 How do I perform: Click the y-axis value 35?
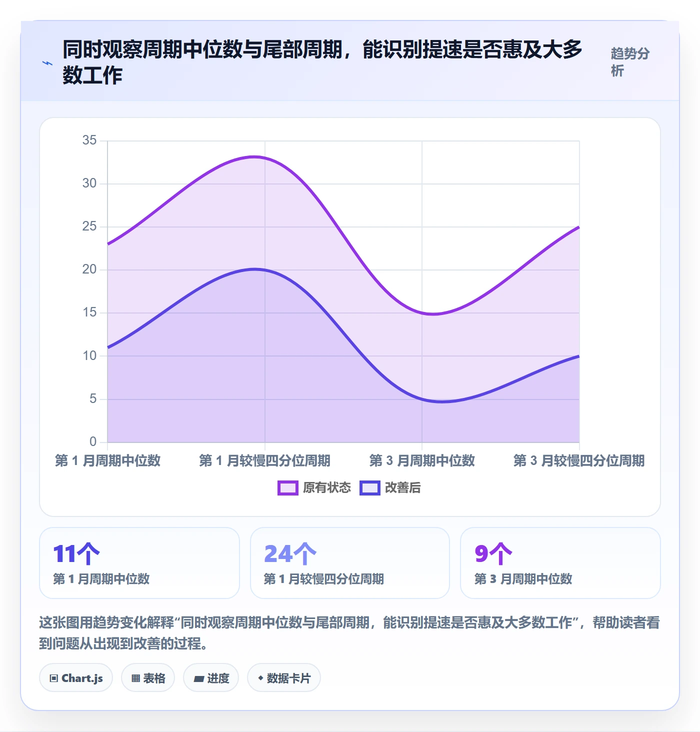pyautogui.click(x=89, y=140)
